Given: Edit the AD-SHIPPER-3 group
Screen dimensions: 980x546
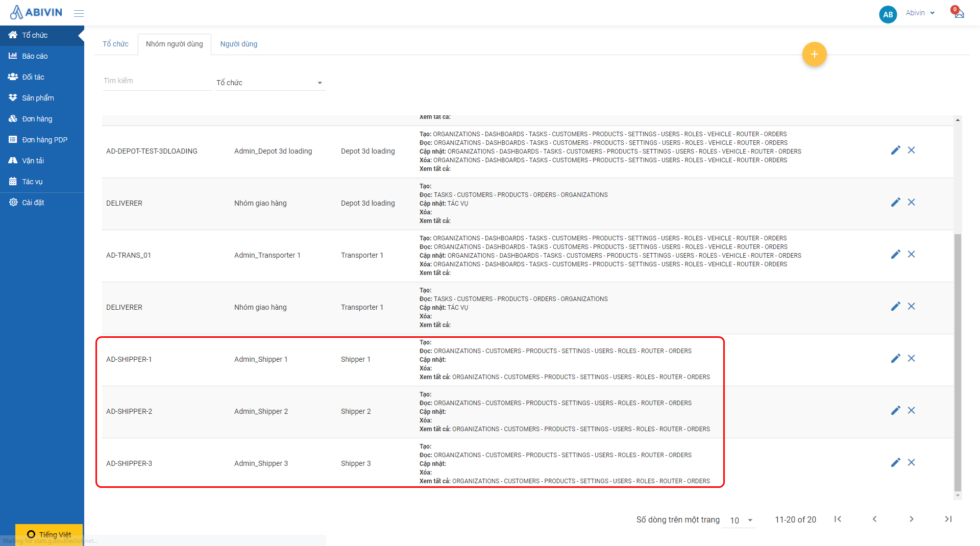Looking at the screenshot, I should 895,463.
